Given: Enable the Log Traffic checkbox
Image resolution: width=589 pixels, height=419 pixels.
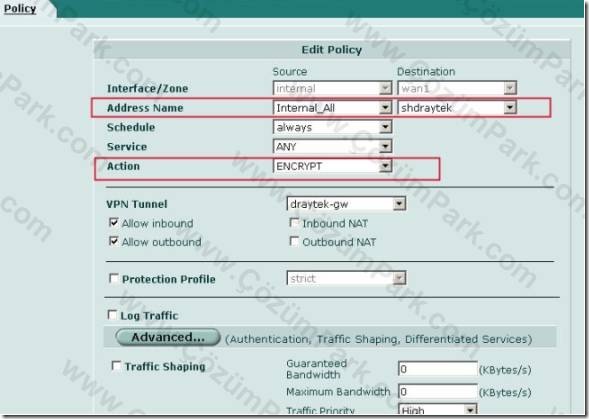Looking at the screenshot, I should (112, 315).
